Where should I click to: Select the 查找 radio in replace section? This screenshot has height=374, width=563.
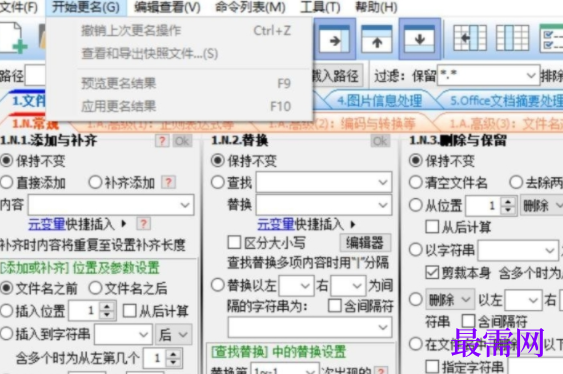click(x=218, y=182)
